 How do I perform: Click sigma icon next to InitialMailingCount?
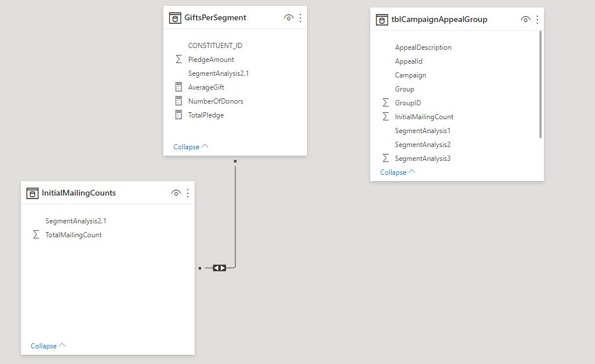pyautogui.click(x=385, y=117)
